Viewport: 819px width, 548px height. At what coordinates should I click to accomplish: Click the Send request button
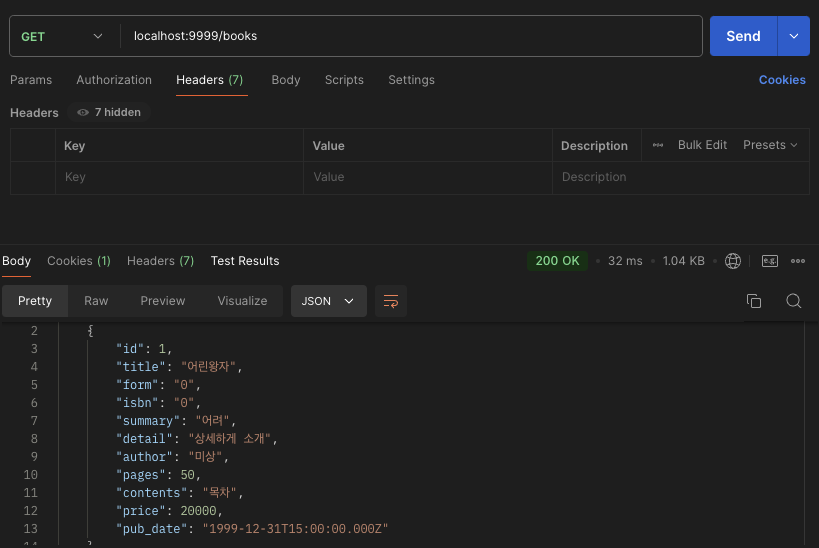743,36
